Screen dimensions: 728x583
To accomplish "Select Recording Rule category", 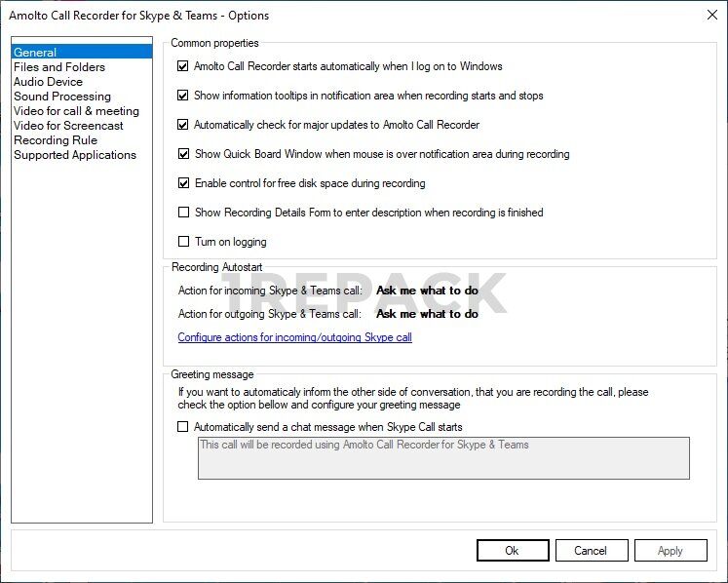I will [56, 140].
